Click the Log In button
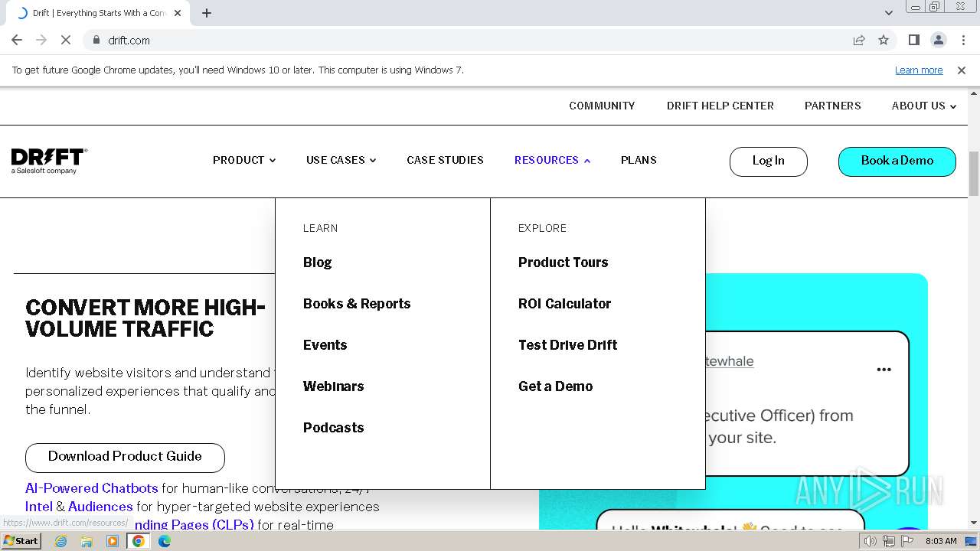The image size is (980, 551). 768,161
